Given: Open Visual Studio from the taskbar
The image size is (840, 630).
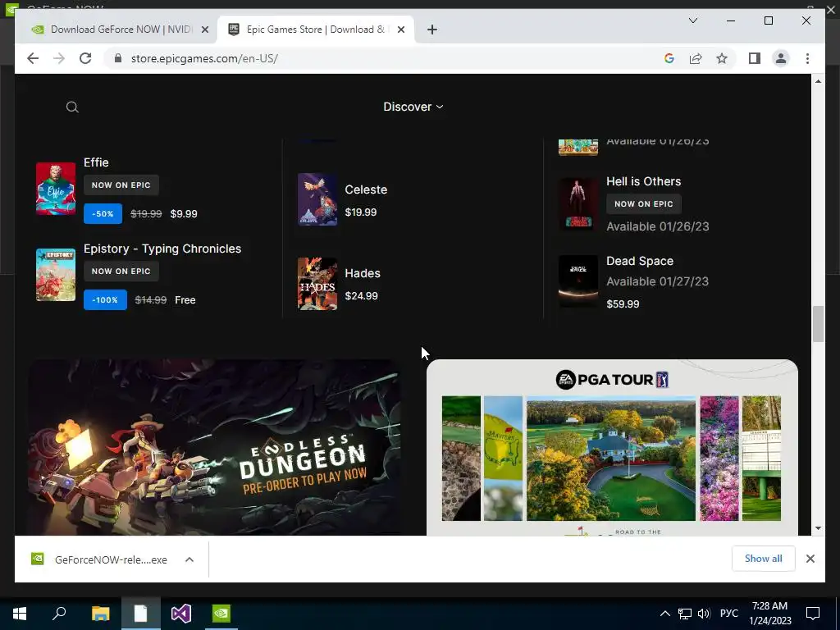Looking at the screenshot, I should (x=181, y=614).
